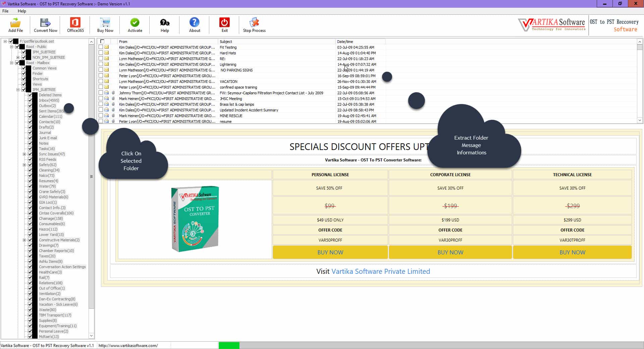The width and height of the screenshot is (644, 349).
Task: Check the Hard Hats email checkbox
Action: pos(101,53)
